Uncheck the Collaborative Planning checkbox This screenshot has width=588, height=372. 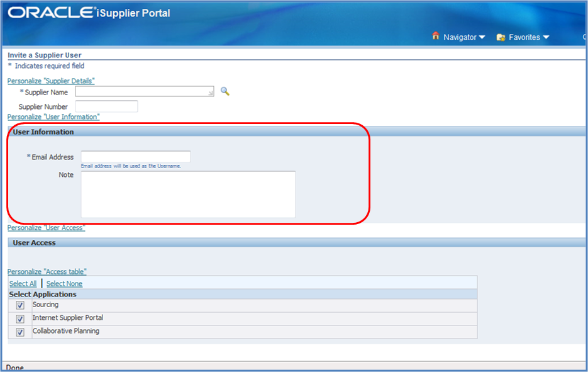click(20, 332)
